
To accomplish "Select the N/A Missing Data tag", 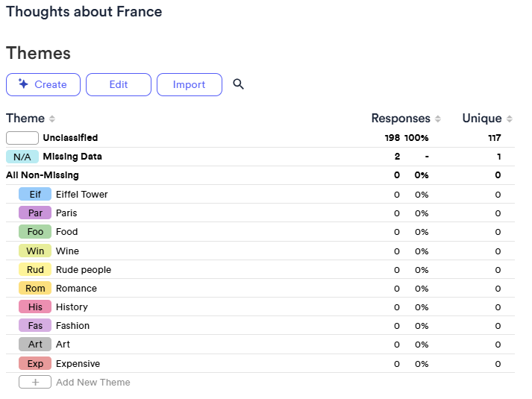I will click(x=22, y=157).
